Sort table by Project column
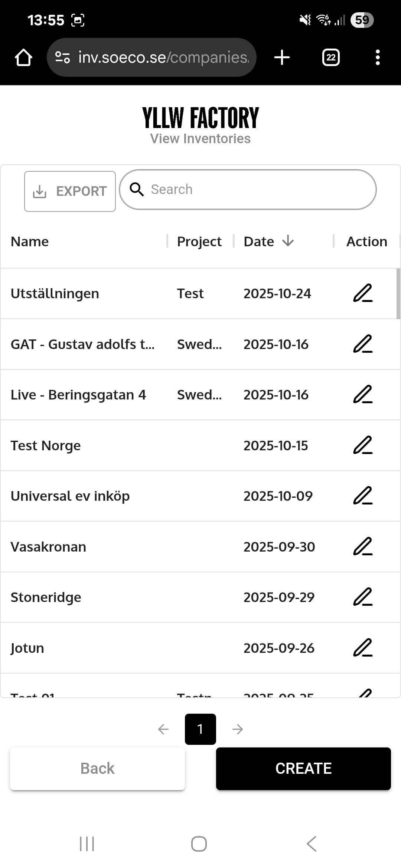 point(199,241)
